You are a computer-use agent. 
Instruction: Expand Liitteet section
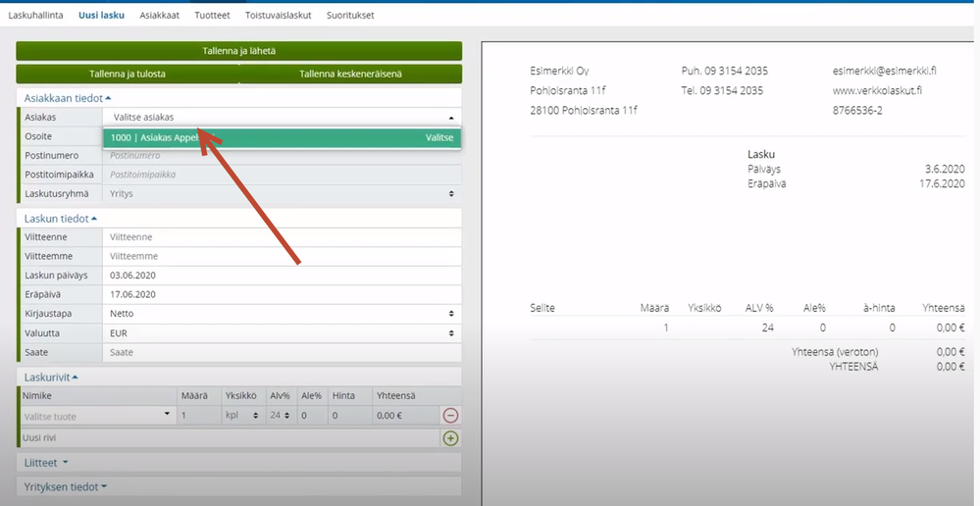(46, 463)
